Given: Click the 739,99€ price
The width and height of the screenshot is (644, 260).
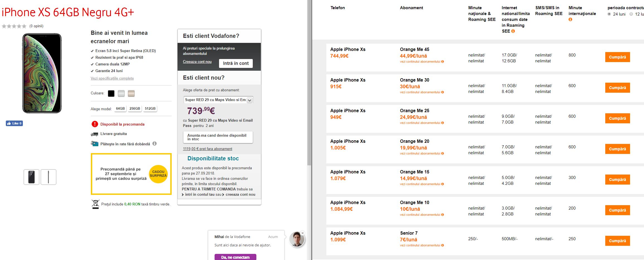Looking at the screenshot, I should click(x=201, y=111).
